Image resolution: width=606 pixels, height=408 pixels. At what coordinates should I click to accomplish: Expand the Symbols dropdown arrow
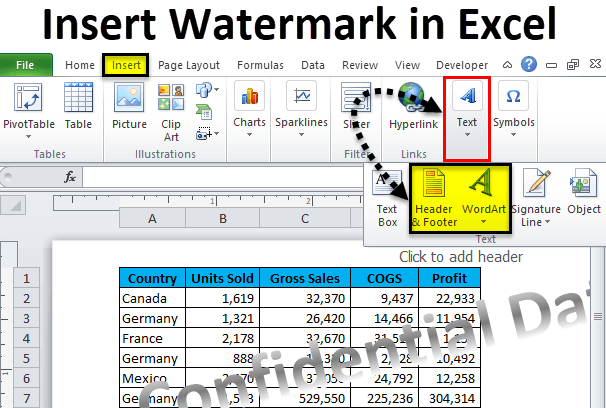(513, 134)
